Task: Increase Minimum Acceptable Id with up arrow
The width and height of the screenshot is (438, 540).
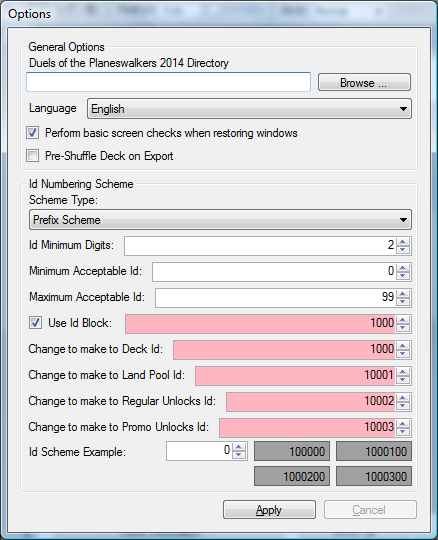Action: coord(403,268)
